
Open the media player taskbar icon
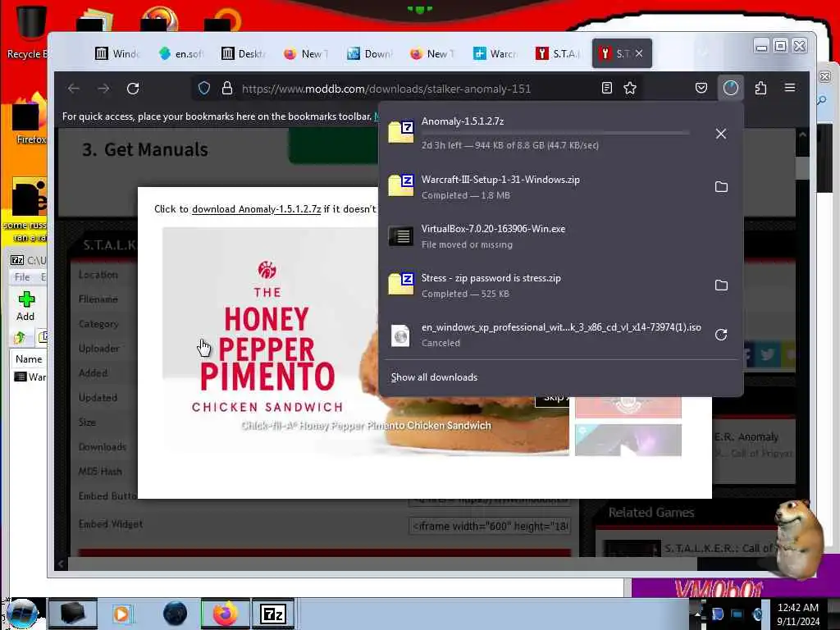pyautogui.click(x=121, y=614)
